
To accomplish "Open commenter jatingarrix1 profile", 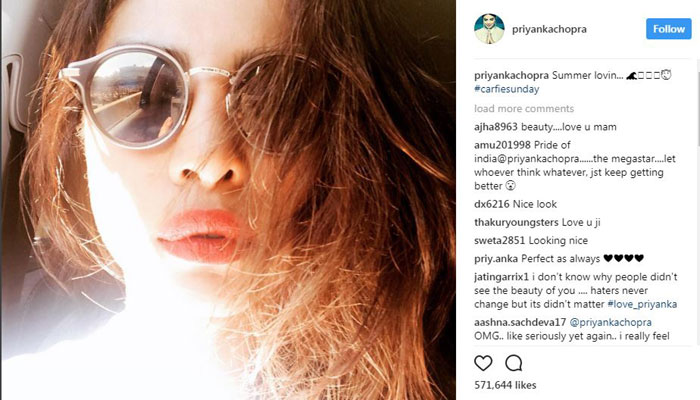I will 501,277.
